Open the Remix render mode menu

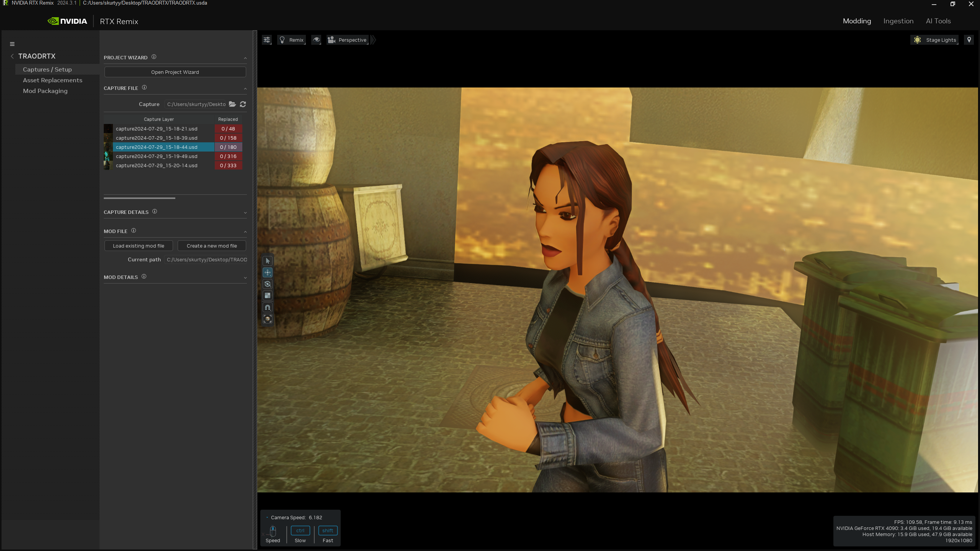(292, 40)
